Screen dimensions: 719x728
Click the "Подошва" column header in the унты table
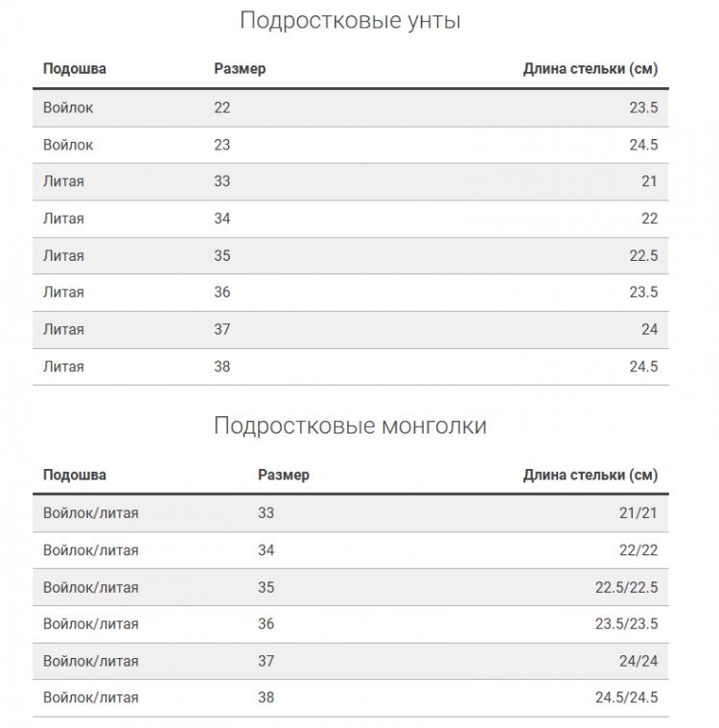coord(75,69)
